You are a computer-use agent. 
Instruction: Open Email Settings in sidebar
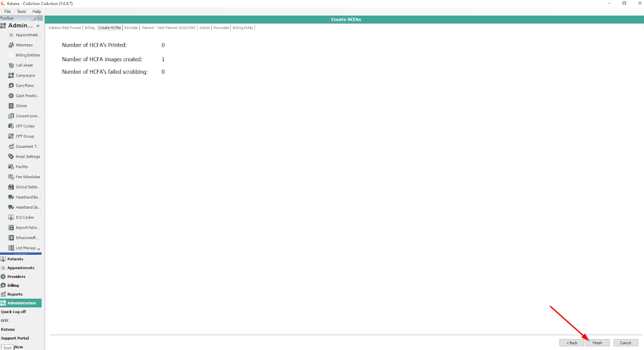coord(27,157)
